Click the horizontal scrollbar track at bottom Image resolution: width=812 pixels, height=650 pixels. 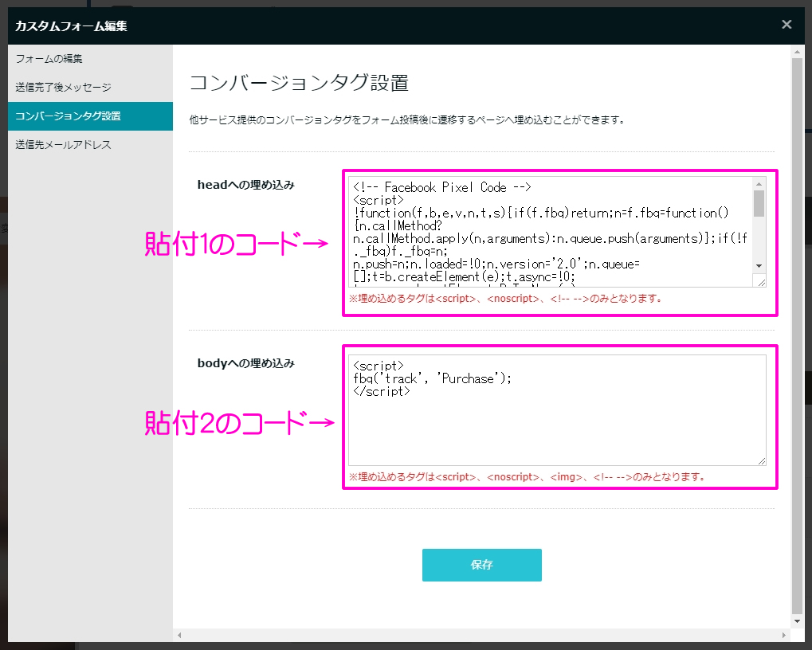(478, 635)
